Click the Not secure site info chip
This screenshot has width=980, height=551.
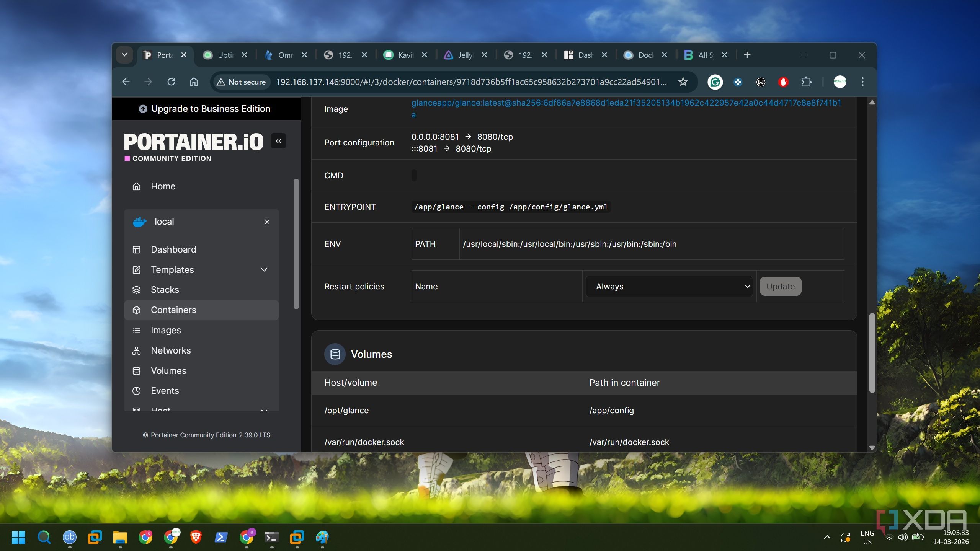pyautogui.click(x=242, y=82)
